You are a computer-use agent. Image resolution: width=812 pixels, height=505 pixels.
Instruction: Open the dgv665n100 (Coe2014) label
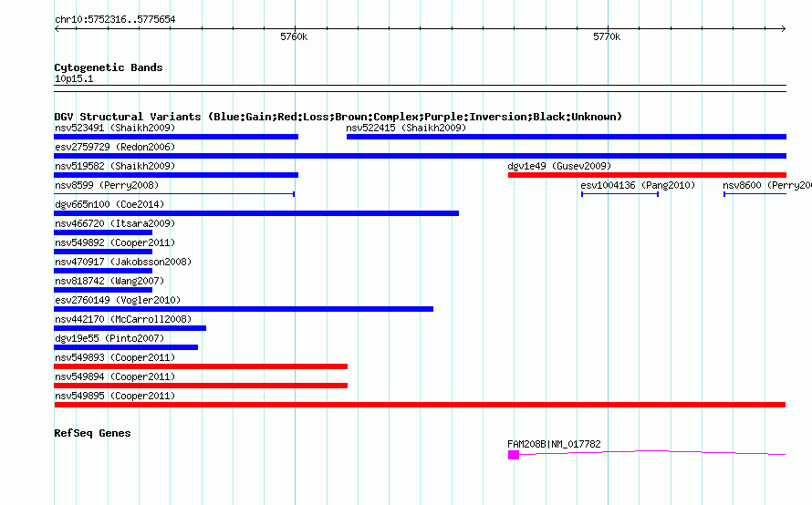109,204
